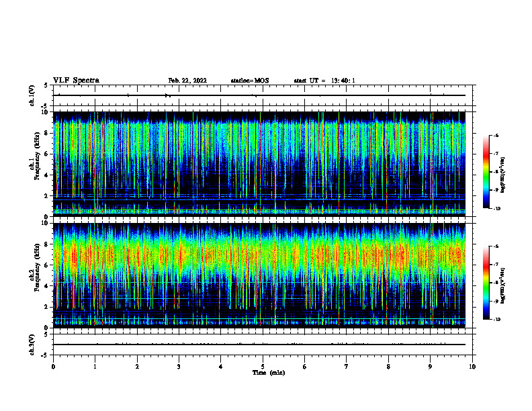
Task: Click the x-axis tick label "7"
Action: click(x=347, y=367)
